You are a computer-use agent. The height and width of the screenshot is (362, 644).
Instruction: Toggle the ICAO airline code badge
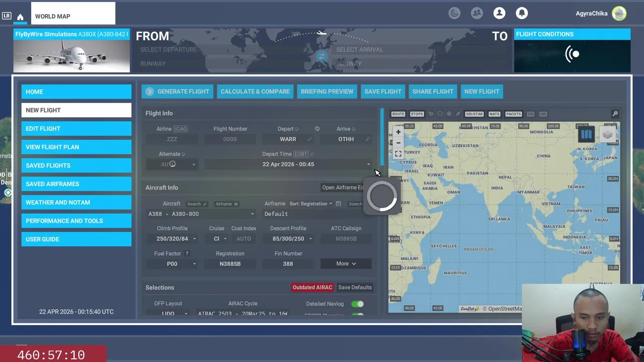[x=180, y=129]
